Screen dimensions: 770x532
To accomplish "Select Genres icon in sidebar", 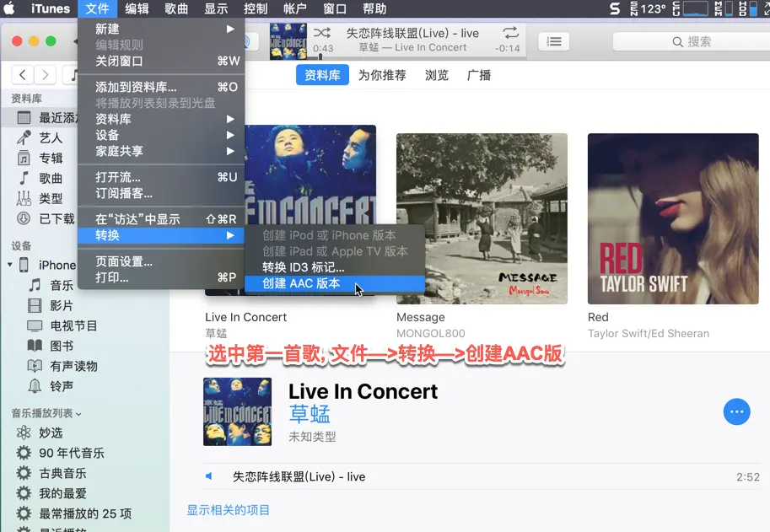I will coord(24,198).
